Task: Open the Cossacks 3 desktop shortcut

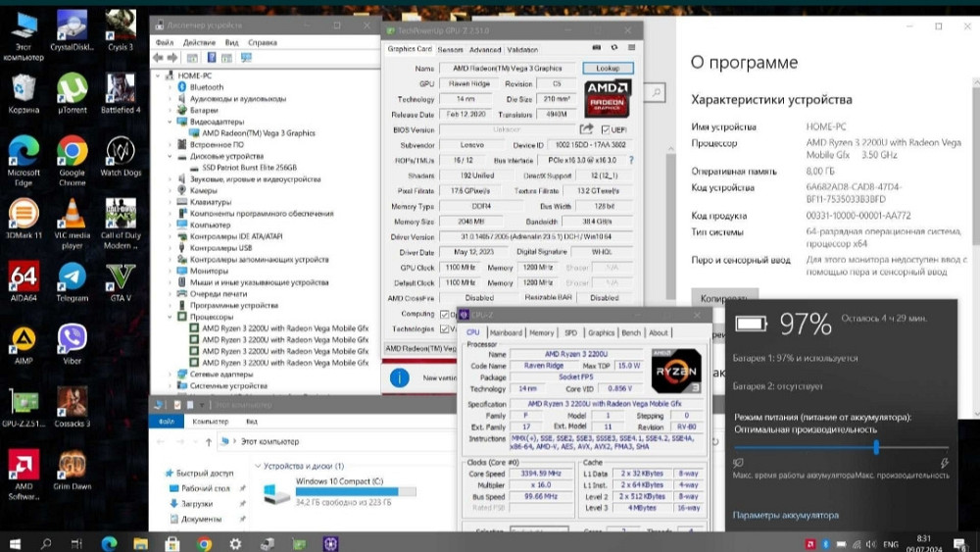Action: 72,407
